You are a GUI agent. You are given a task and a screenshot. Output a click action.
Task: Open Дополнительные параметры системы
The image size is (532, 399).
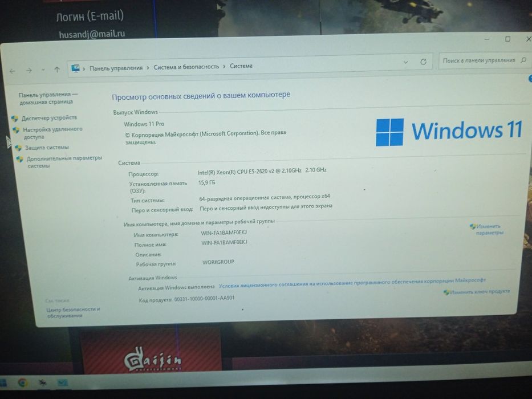pos(64,162)
